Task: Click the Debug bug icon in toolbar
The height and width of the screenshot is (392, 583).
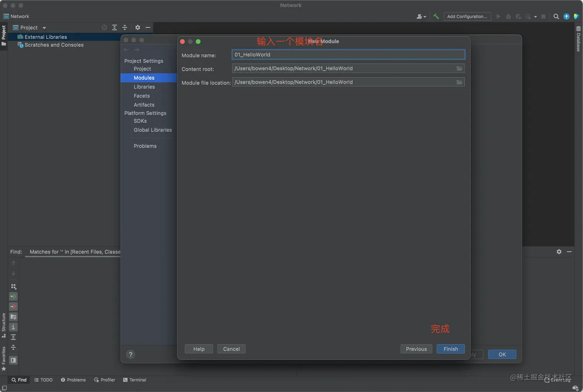Action: 508,16
